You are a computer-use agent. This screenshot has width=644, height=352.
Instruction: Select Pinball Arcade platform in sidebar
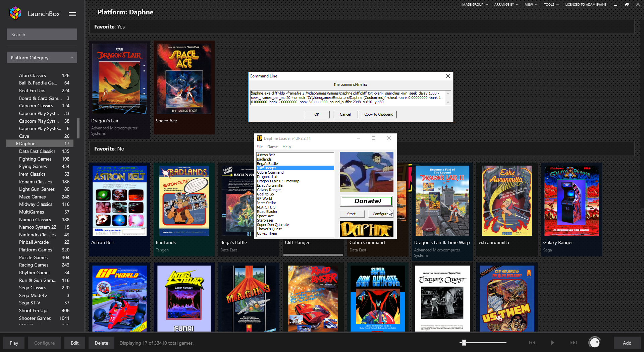point(40,242)
